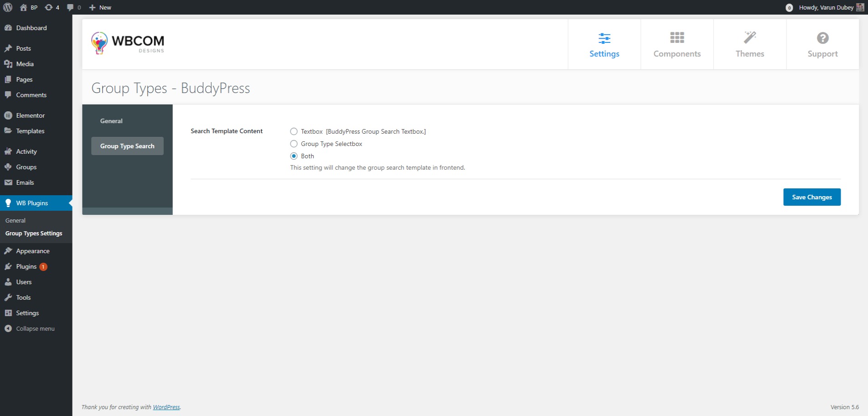Select the Textbox radio option
The image size is (868, 416).
294,131
